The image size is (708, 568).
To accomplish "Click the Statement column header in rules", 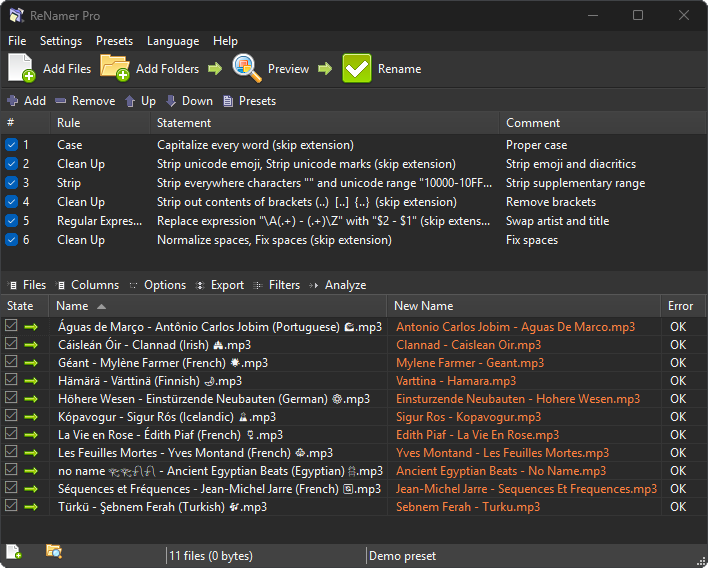I will (x=324, y=123).
